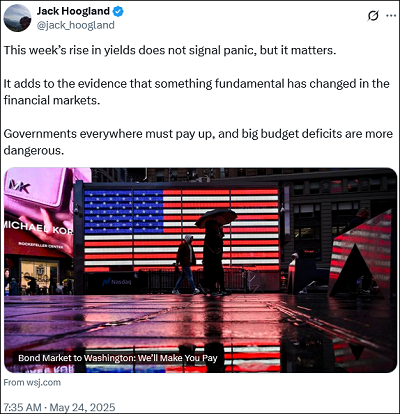Open Jack Hoogland's profile avatar

coord(17,18)
